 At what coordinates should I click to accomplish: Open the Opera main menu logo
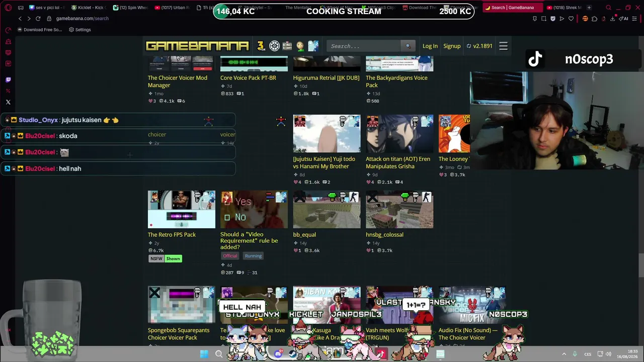[x=8, y=8]
